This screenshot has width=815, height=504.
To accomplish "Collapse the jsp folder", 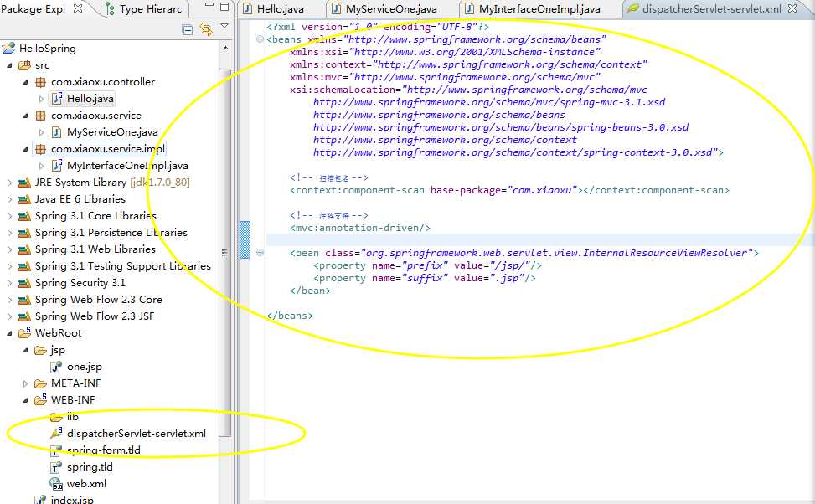I will (x=25, y=350).
